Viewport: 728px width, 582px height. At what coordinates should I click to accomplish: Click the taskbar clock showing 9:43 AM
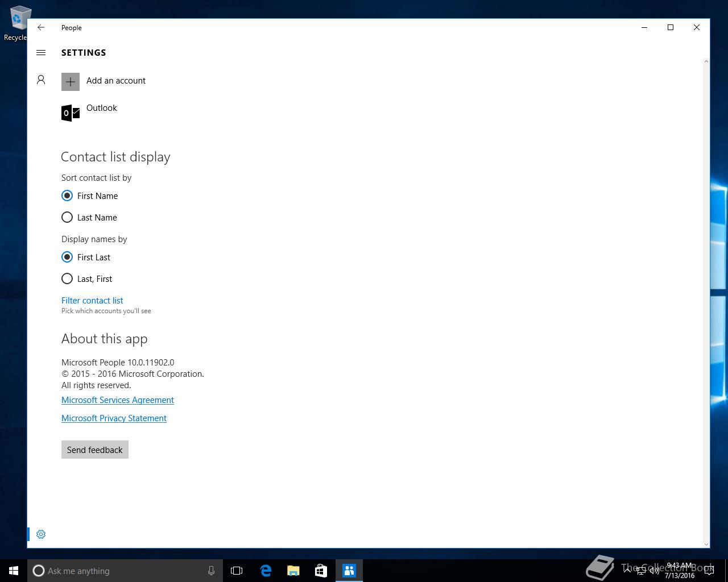[x=680, y=571]
